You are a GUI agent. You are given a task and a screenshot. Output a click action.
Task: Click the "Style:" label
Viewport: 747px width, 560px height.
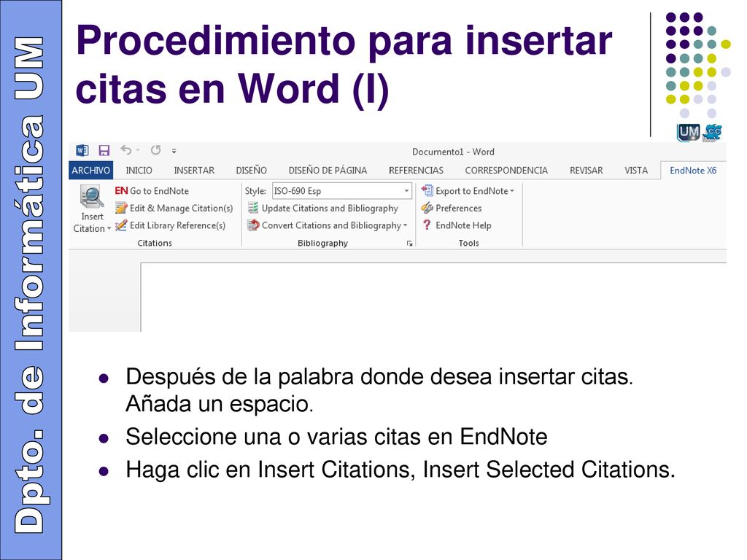pos(255,191)
